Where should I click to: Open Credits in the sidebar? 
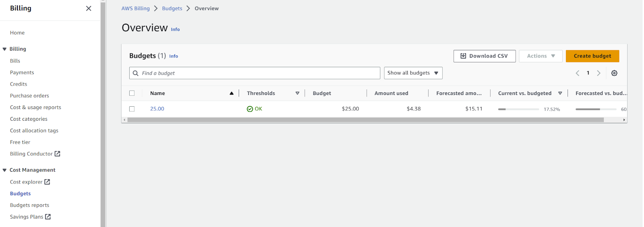tap(19, 85)
